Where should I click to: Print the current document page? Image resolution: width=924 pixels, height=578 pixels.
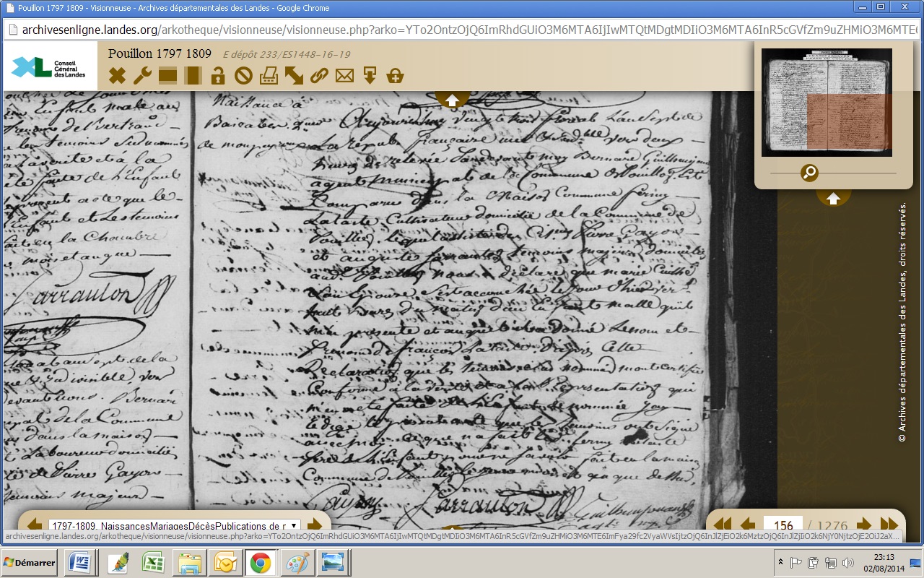click(269, 75)
